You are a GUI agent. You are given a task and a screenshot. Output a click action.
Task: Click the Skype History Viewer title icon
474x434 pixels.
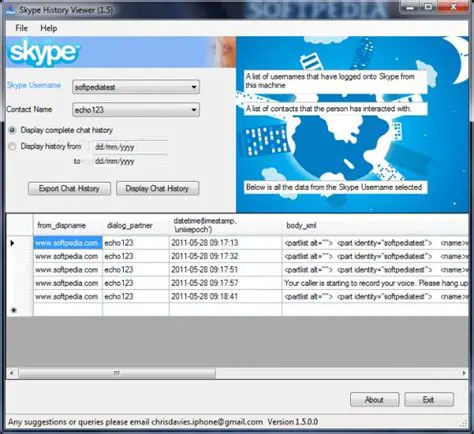click(x=11, y=10)
